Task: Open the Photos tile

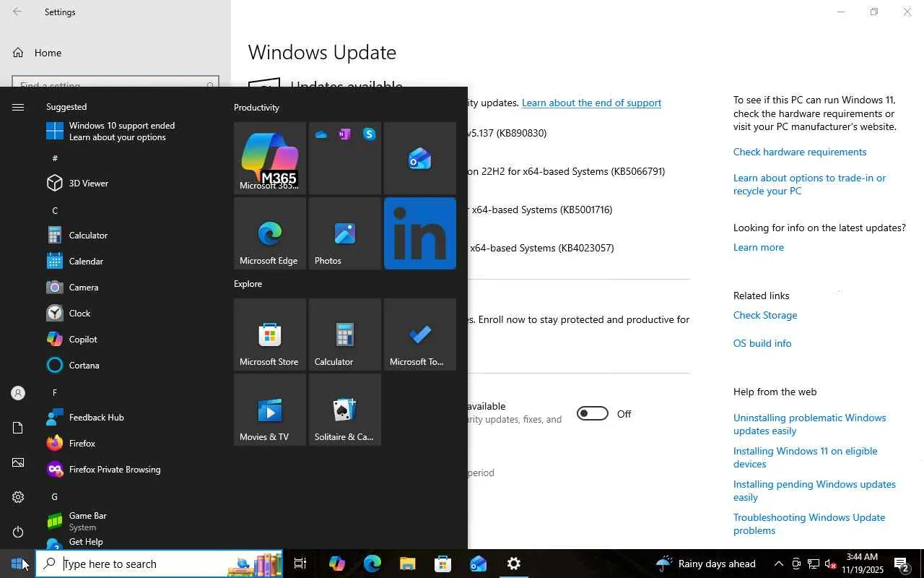Action: pos(345,233)
